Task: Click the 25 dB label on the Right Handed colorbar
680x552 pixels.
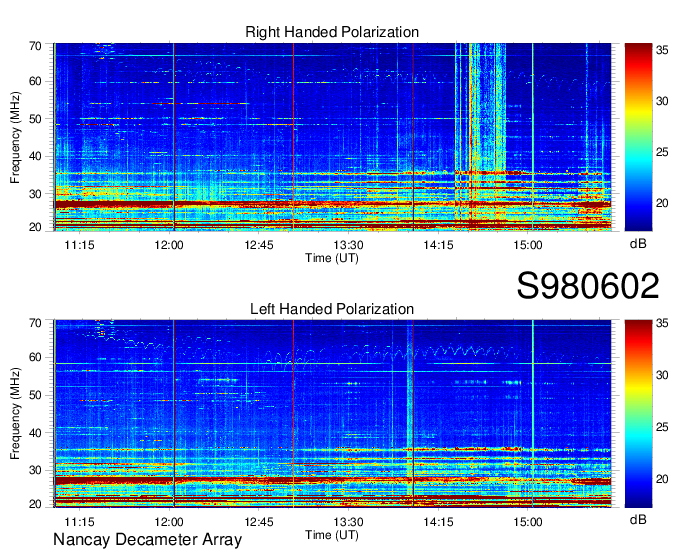Action: [x=662, y=152]
